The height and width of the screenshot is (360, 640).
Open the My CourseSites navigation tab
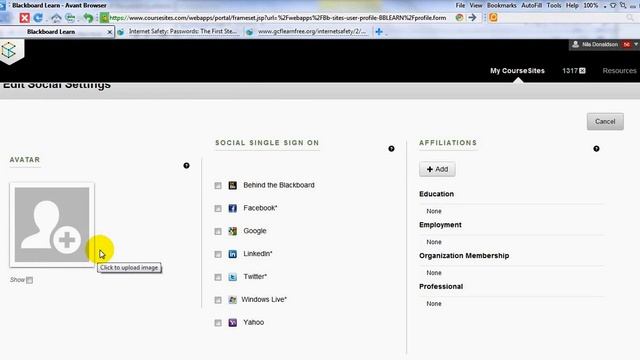[x=517, y=71]
